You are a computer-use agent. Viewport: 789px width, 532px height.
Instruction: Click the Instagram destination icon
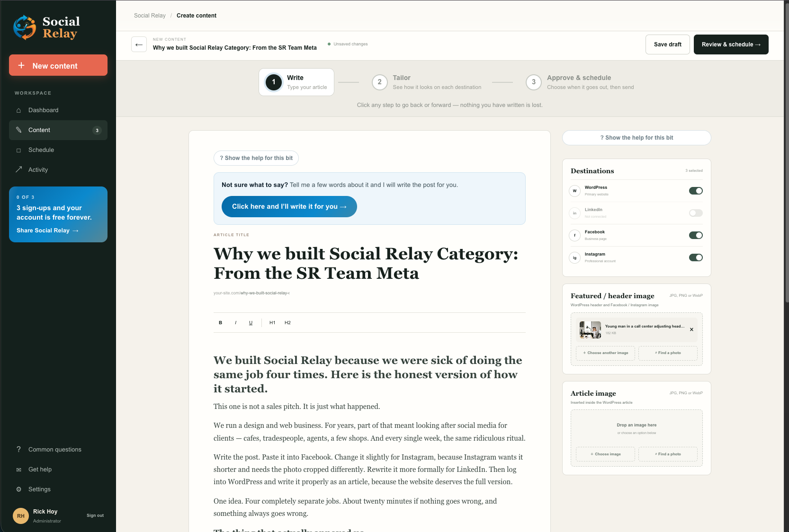click(x=574, y=257)
